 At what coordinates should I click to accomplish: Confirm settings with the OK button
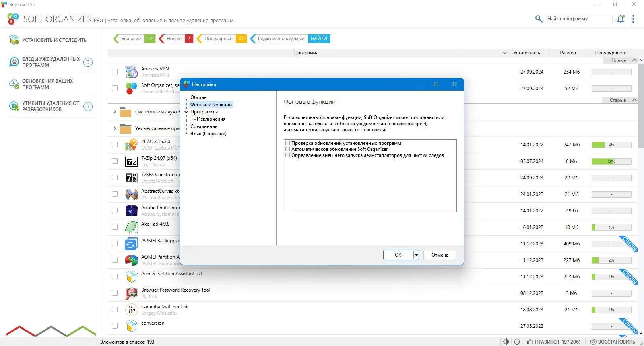coord(398,255)
